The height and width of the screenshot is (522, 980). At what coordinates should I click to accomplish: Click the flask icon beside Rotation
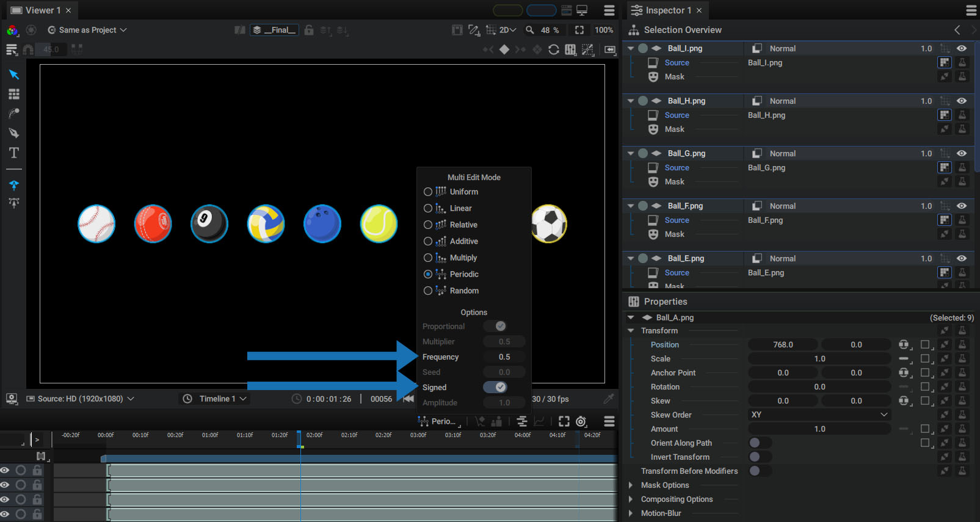[x=962, y=386]
